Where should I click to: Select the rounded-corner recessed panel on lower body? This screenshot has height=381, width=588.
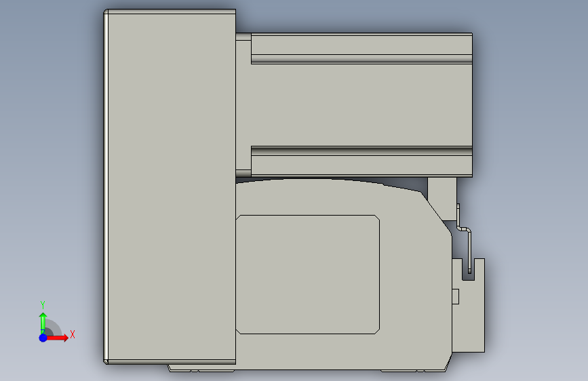pos(307,275)
